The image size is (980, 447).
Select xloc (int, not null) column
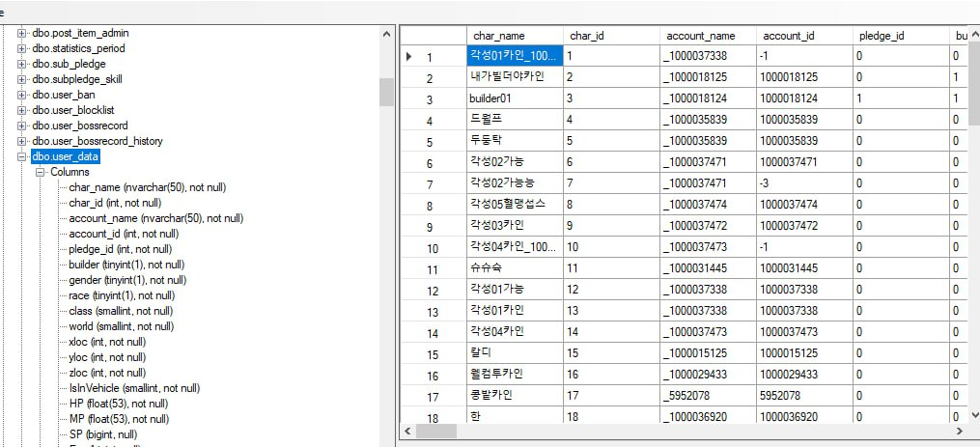tap(107, 342)
